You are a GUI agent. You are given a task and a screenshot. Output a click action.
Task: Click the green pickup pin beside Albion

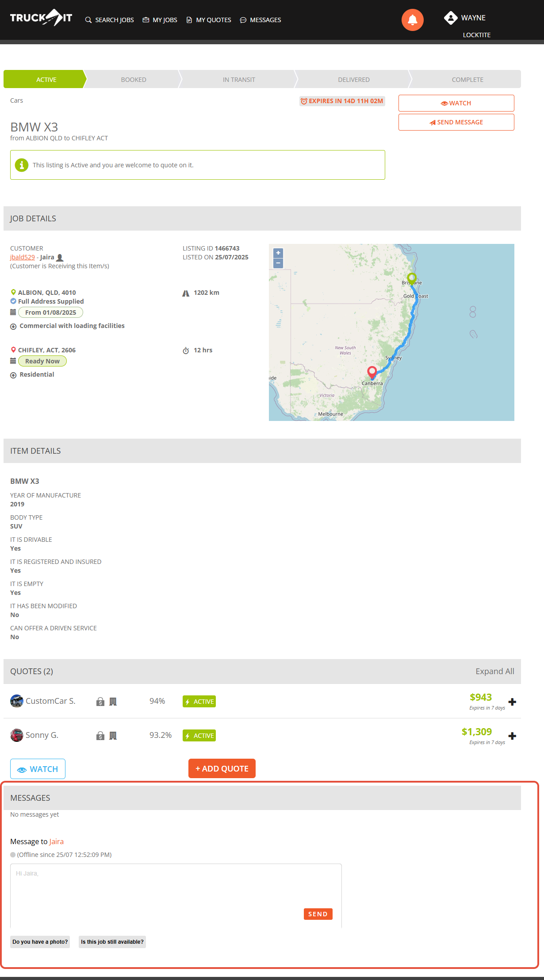pyautogui.click(x=13, y=293)
